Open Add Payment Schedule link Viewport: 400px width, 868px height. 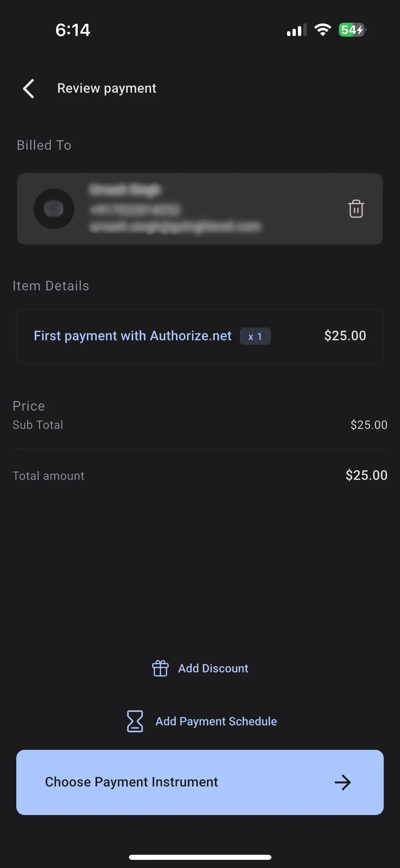coord(216,721)
